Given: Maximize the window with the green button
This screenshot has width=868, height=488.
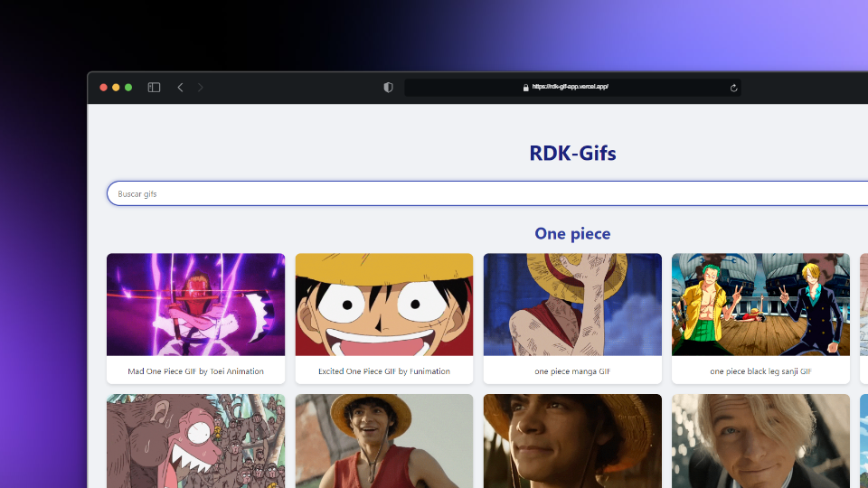Looking at the screenshot, I should click(x=128, y=88).
